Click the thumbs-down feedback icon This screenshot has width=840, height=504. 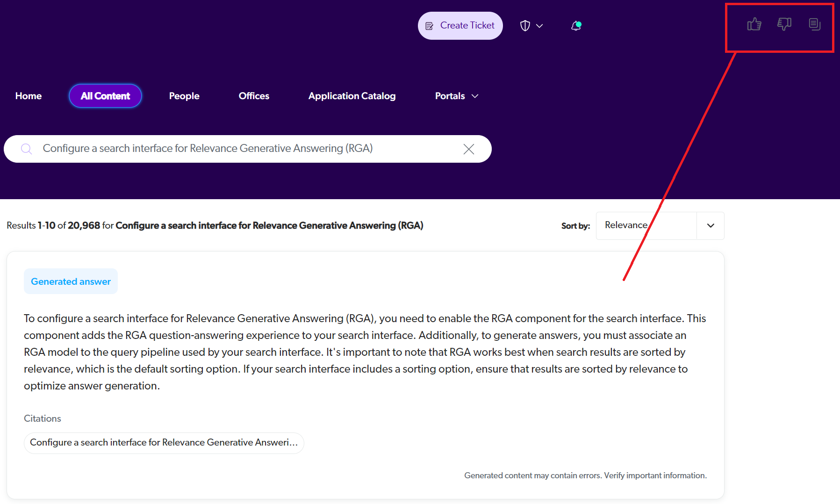[784, 24]
